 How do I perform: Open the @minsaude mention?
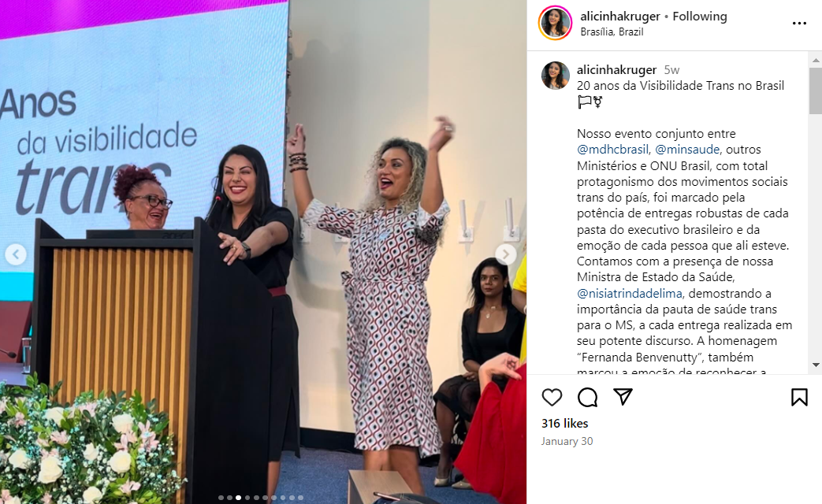[x=686, y=150]
